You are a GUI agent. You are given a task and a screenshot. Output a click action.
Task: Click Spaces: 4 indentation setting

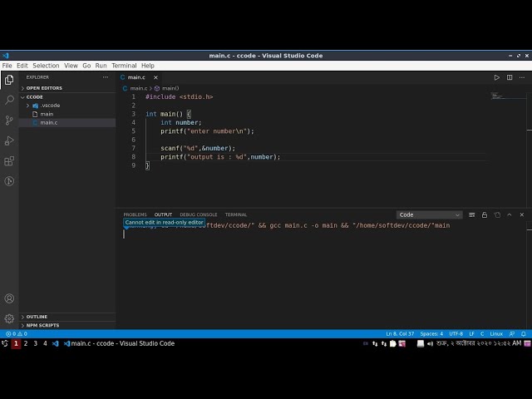tap(431, 334)
